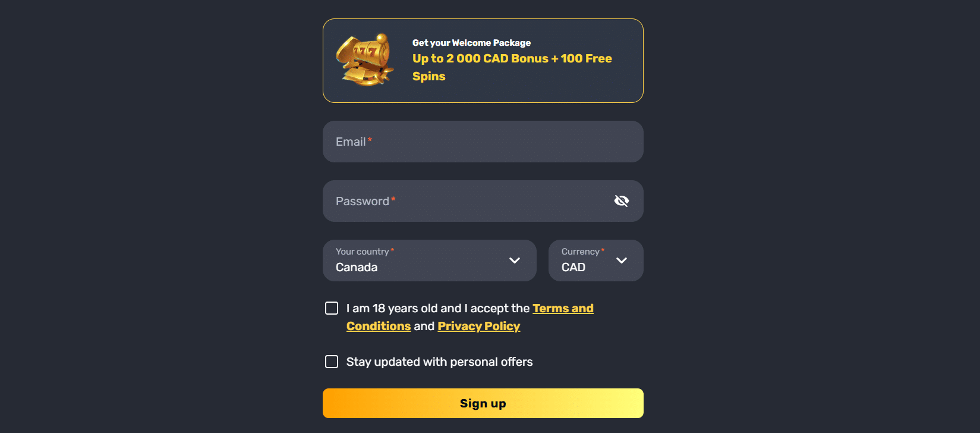Click the chevron on the Canada selector

(514, 261)
